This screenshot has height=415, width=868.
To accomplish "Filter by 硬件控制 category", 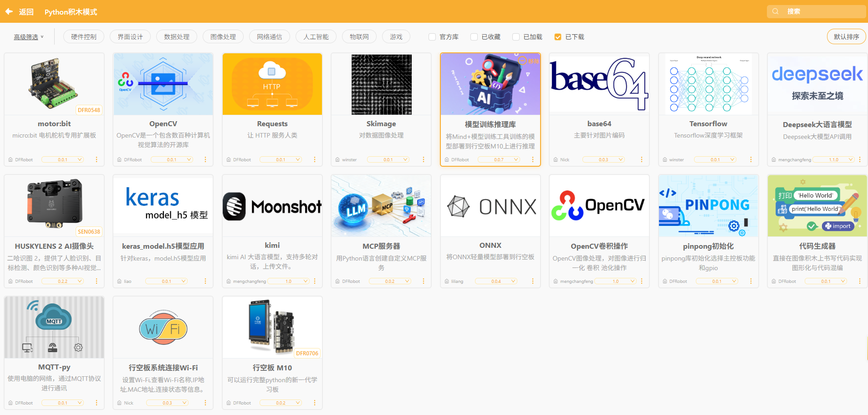I will 84,37.
